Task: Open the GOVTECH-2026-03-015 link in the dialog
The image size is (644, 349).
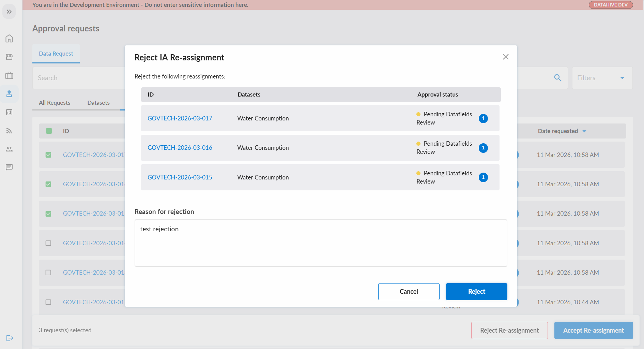Action: [180, 177]
